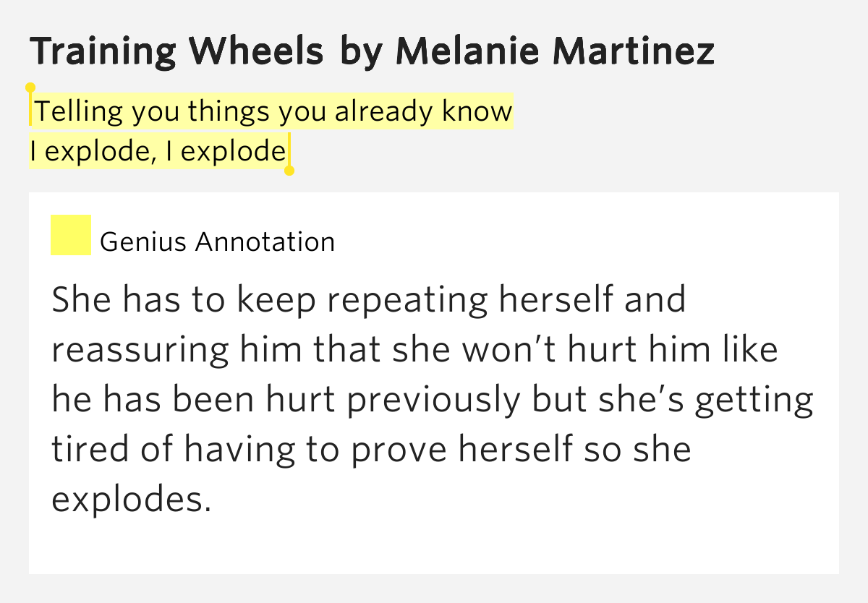
Task: Click the annotation line starting "reassuring him that"
Action: tap(414, 349)
